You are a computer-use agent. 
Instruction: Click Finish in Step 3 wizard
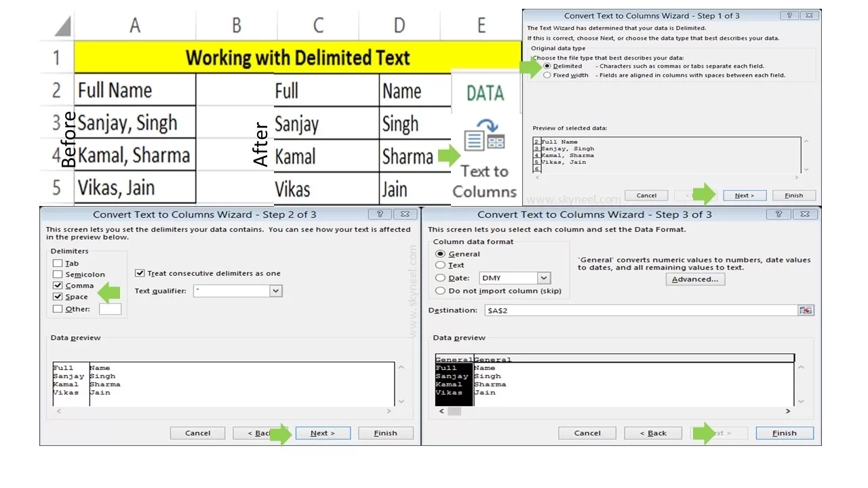tap(785, 433)
